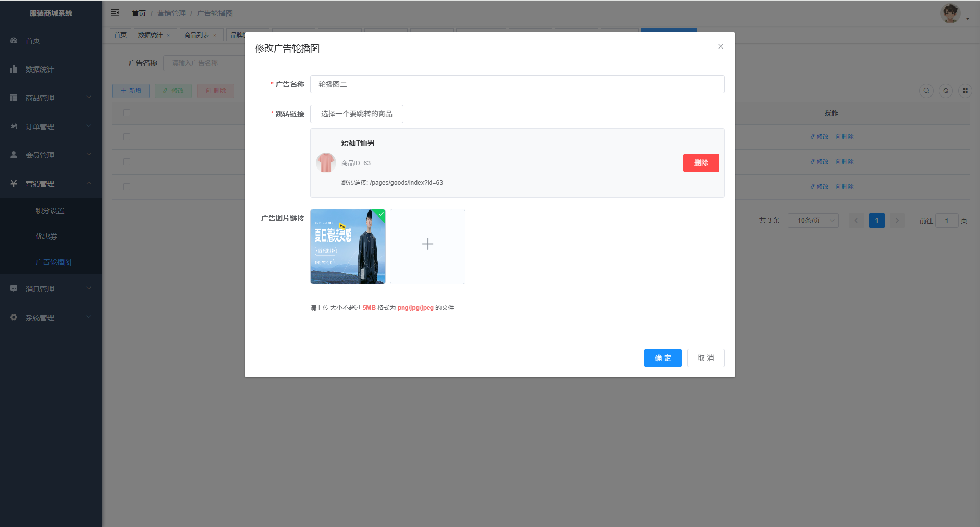
Task: Toggle the select-all checkbox in table header
Action: coord(127,113)
